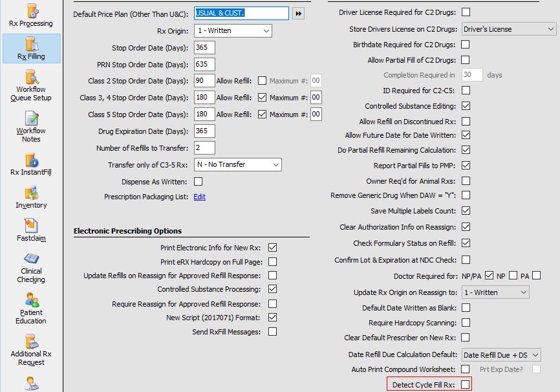Click the Number of Refills to Transfer field
This screenshot has width=560, height=392.
tap(204, 148)
